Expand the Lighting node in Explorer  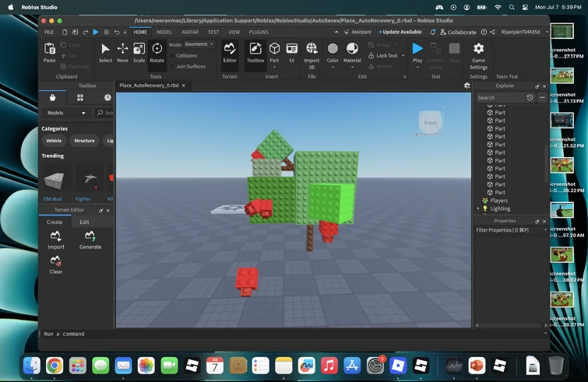(477, 209)
